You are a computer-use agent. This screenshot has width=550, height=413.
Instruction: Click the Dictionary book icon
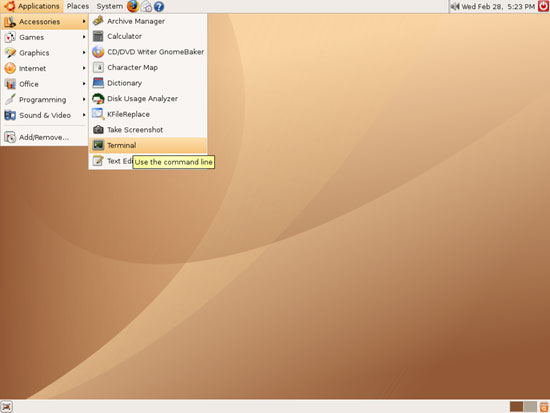(98, 83)
